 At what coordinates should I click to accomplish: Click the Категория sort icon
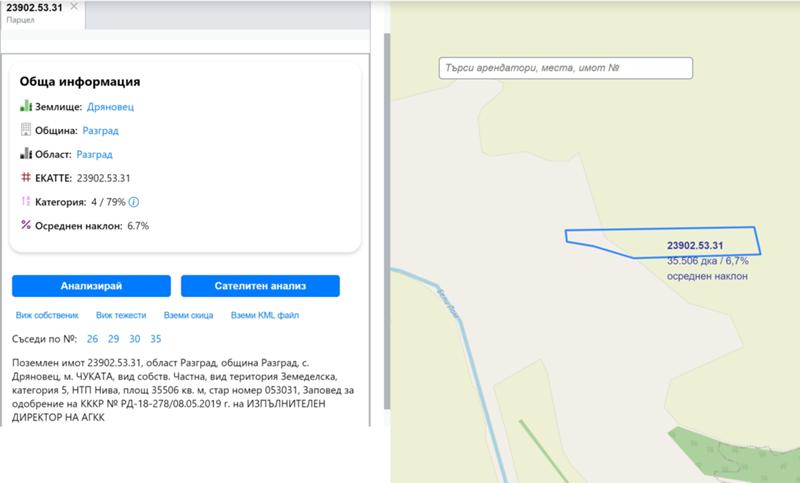click(x=26, y=201)
